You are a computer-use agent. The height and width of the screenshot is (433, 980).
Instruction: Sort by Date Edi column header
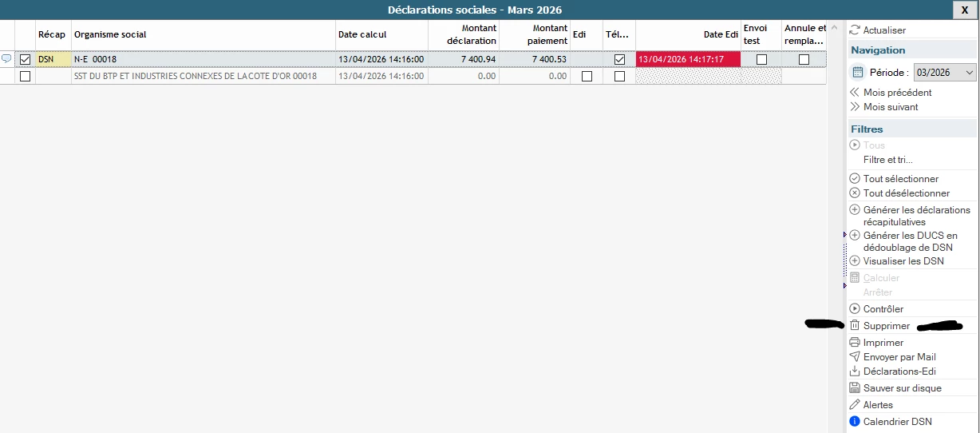pyautogui.click(x=688, y=34)
